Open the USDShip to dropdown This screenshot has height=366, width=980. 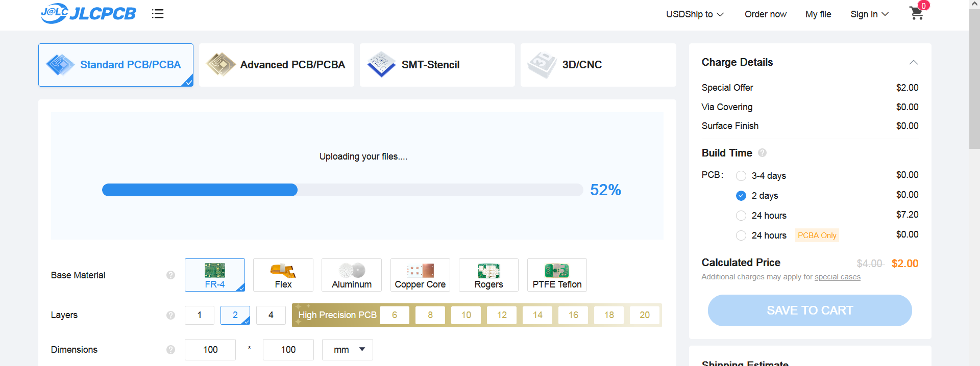click(695, 14)
